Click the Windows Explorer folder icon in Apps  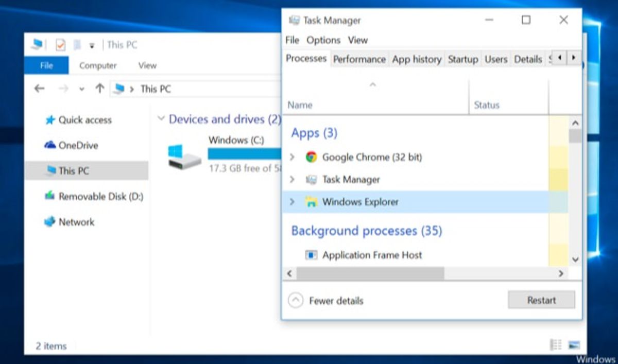(x=311, y=202)
